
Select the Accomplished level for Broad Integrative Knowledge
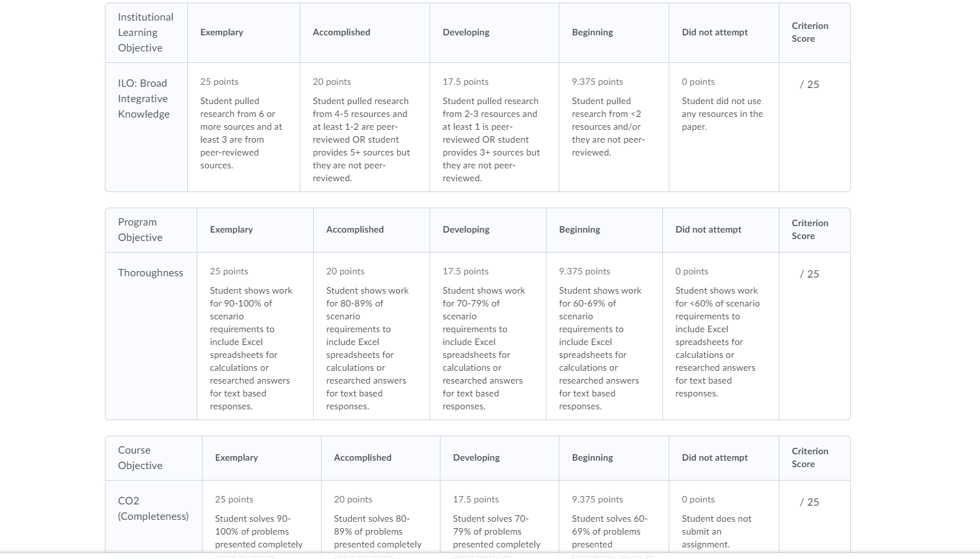[x=365, y=127]
